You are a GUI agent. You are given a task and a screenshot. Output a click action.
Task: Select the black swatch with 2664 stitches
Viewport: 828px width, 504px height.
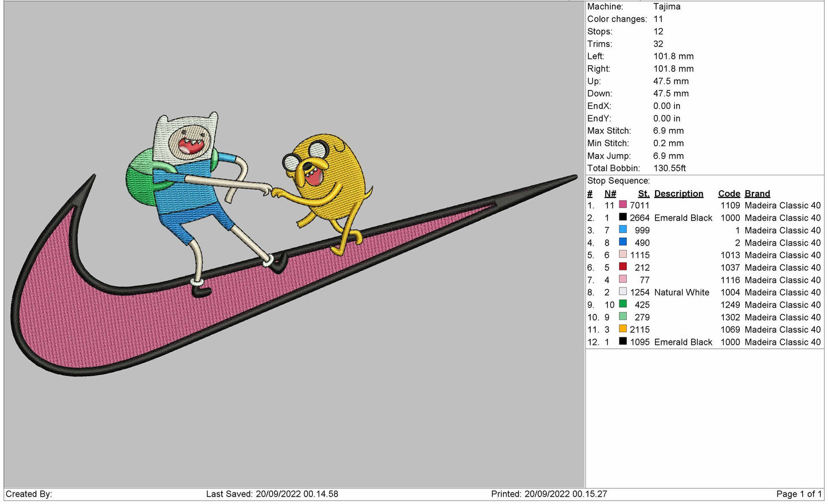[x=623, y=217]
